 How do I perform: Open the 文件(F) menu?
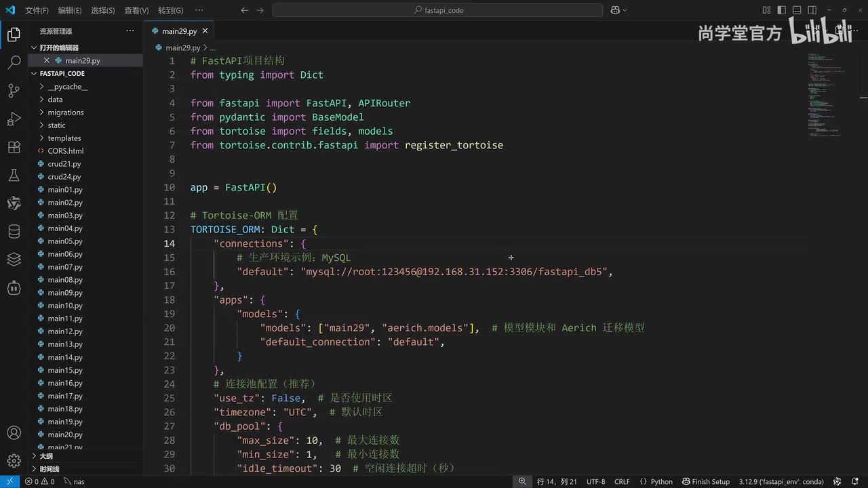pos(37,10)
